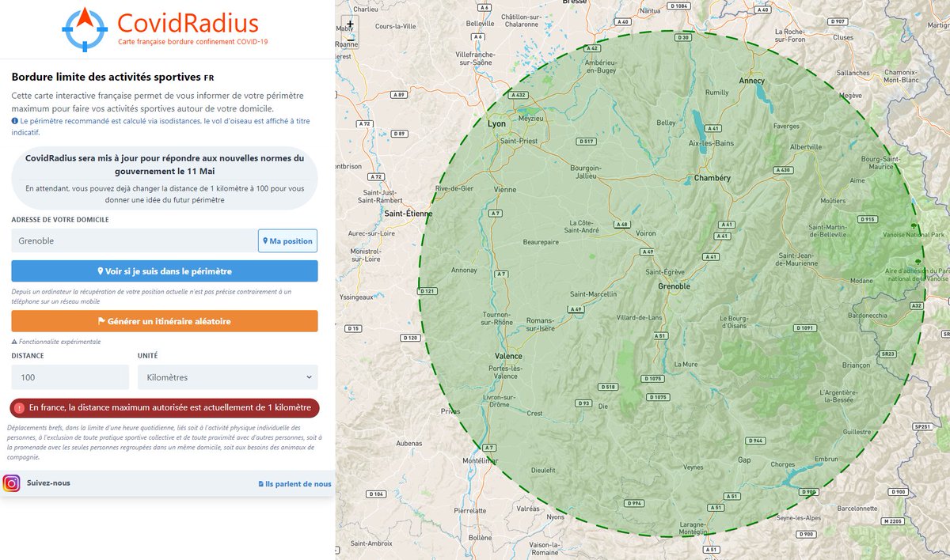
Task: Click Générer un itinéraire aléatoire button
Action: (x=165, y=321)
